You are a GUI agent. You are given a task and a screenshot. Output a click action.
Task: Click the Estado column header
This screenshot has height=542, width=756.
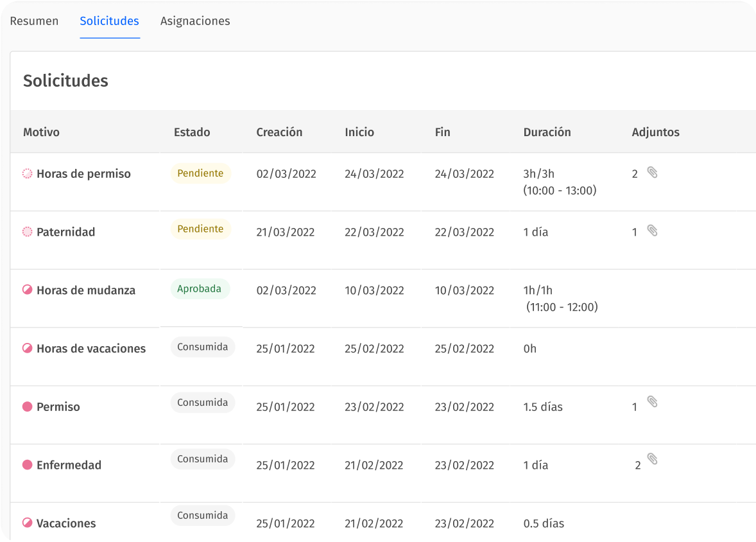tap(192, 132)
